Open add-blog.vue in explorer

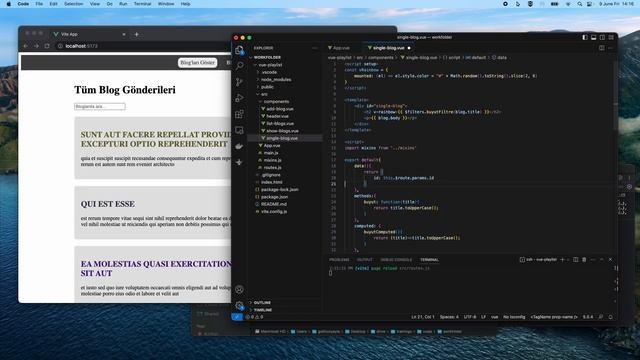[x=280, y=109]
